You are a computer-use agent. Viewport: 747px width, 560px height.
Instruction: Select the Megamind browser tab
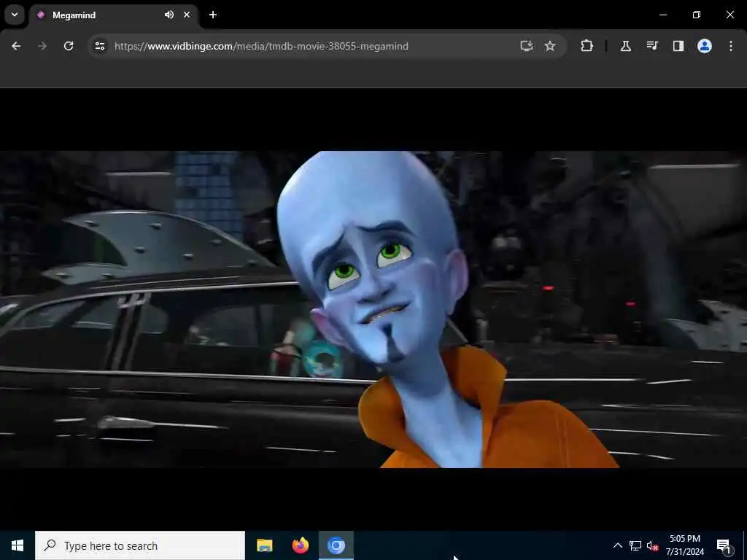(x=113, y=15)
